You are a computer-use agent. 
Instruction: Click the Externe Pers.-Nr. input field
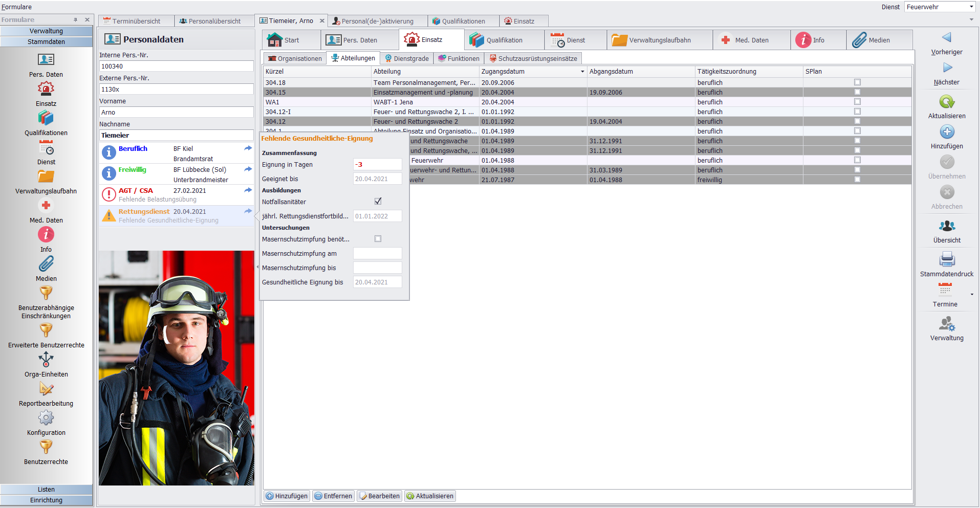point(176,89)
